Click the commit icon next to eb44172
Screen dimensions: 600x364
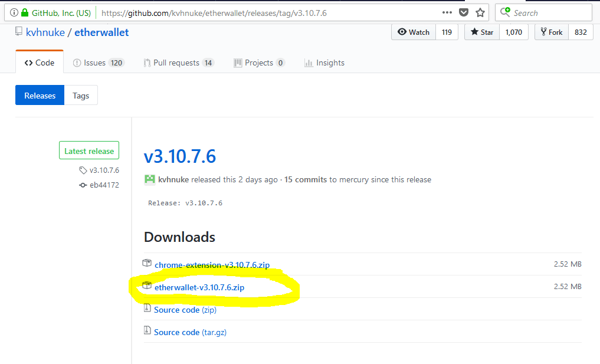(x=83, y=185)
